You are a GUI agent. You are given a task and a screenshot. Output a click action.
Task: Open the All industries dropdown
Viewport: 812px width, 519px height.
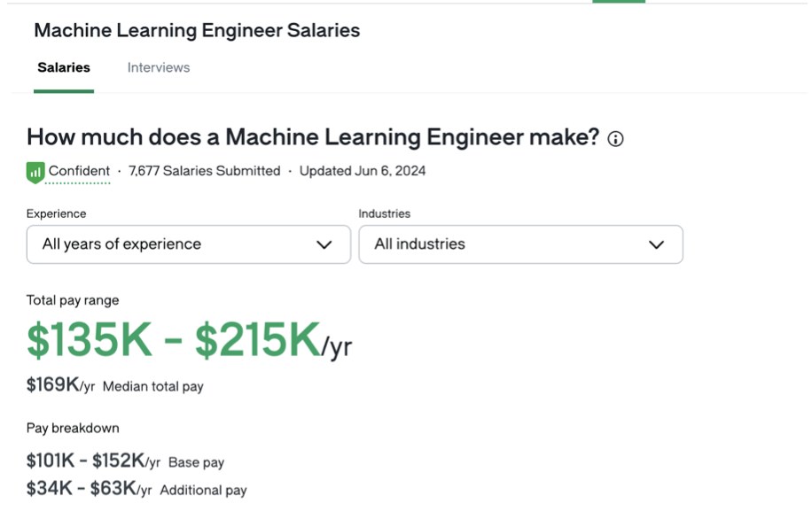tap(520, 244)
